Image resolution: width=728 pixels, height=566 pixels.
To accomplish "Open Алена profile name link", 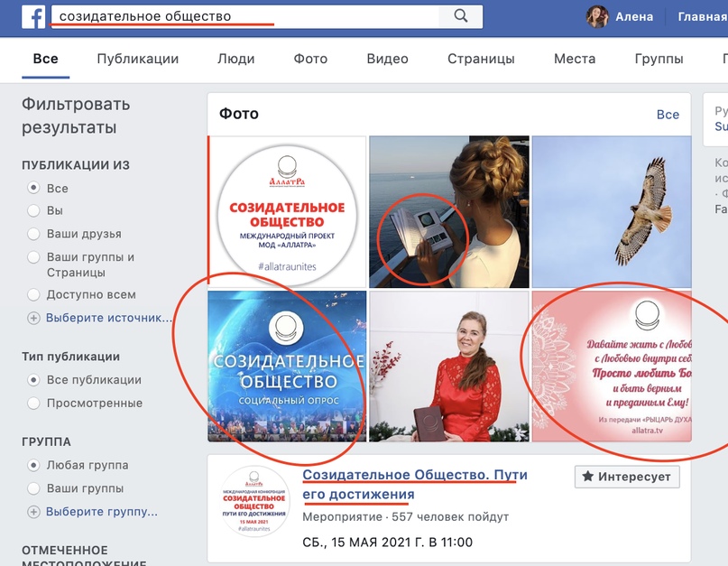I will (x=634, y=17).
